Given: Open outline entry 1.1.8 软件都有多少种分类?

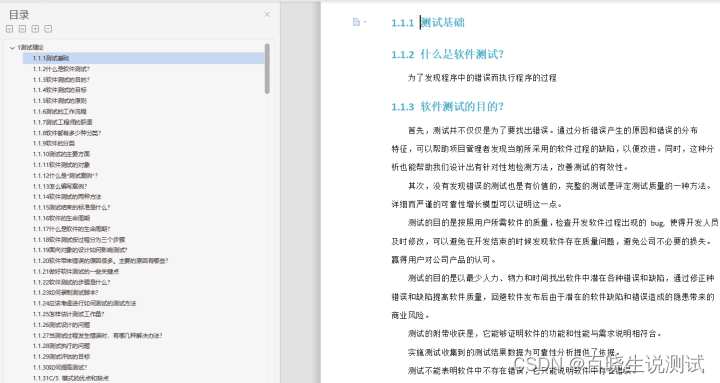Looking at the screenshot, I should (x=67, y=133).
